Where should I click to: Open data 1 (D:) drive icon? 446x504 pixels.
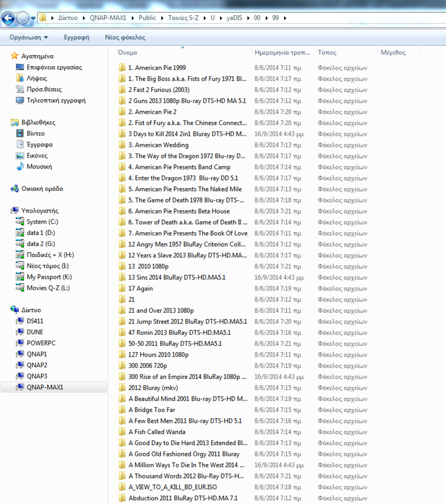[x=20, y=233]
